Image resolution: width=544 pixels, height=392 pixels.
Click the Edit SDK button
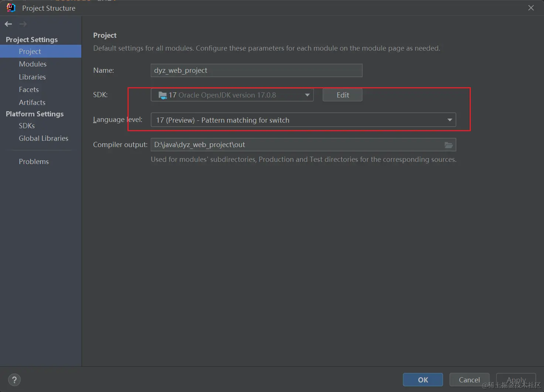(x=343, y=95)
